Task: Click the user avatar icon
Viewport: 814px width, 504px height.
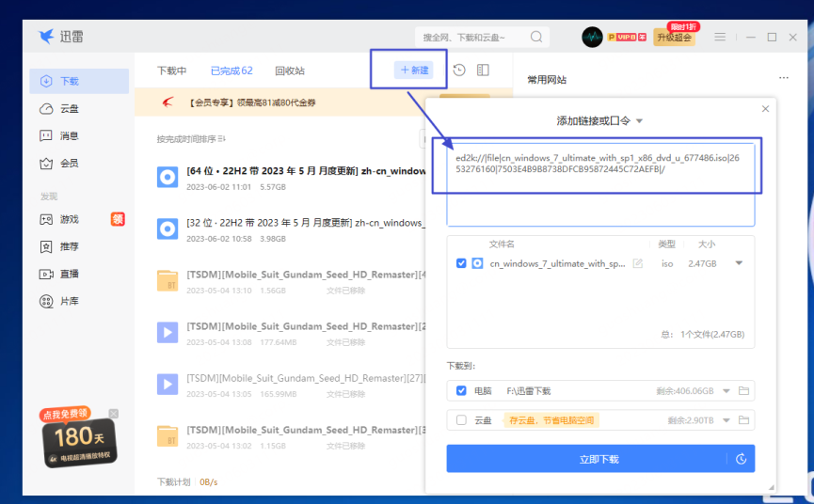Action: pyautogui.click(x=592, y=37)
